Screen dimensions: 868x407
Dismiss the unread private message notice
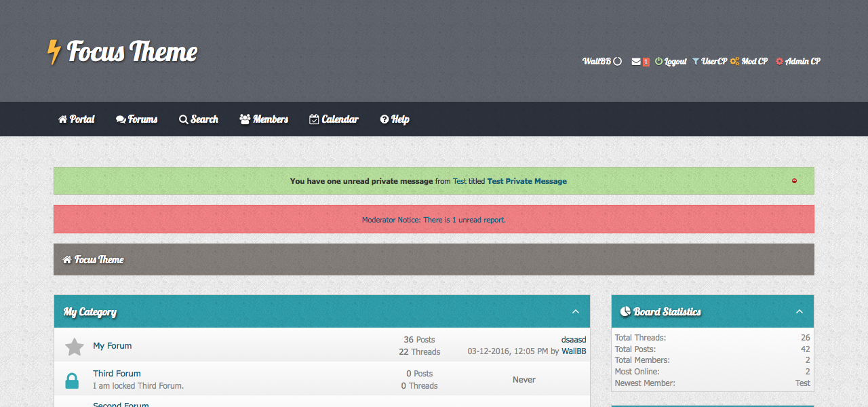[794, 181]
